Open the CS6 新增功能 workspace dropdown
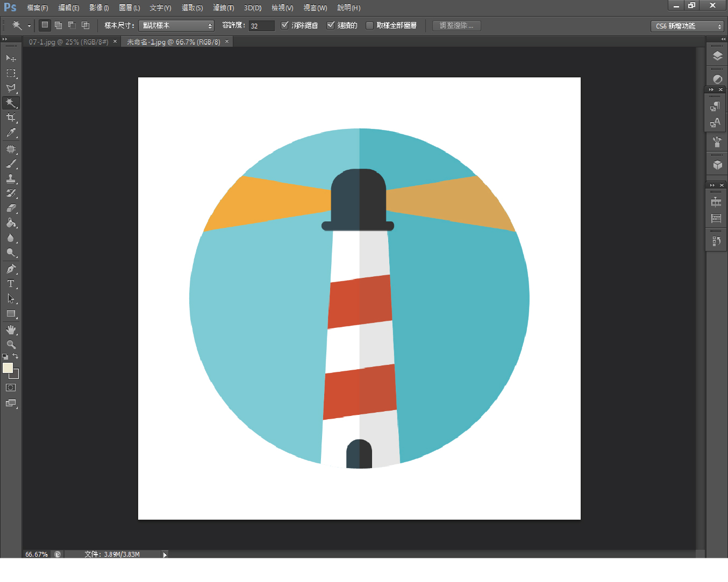Viewport: 728px width, 582px height. (688, 26)
